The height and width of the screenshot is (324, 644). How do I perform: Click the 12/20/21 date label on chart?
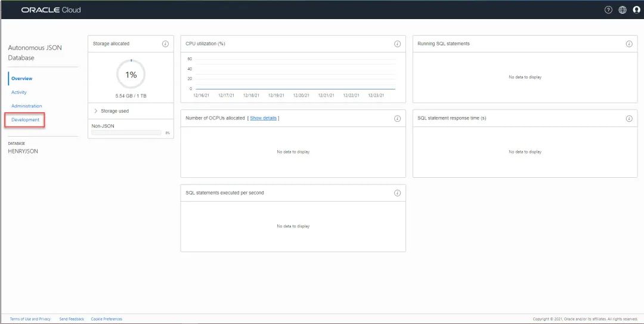click(x=301, y=95)
